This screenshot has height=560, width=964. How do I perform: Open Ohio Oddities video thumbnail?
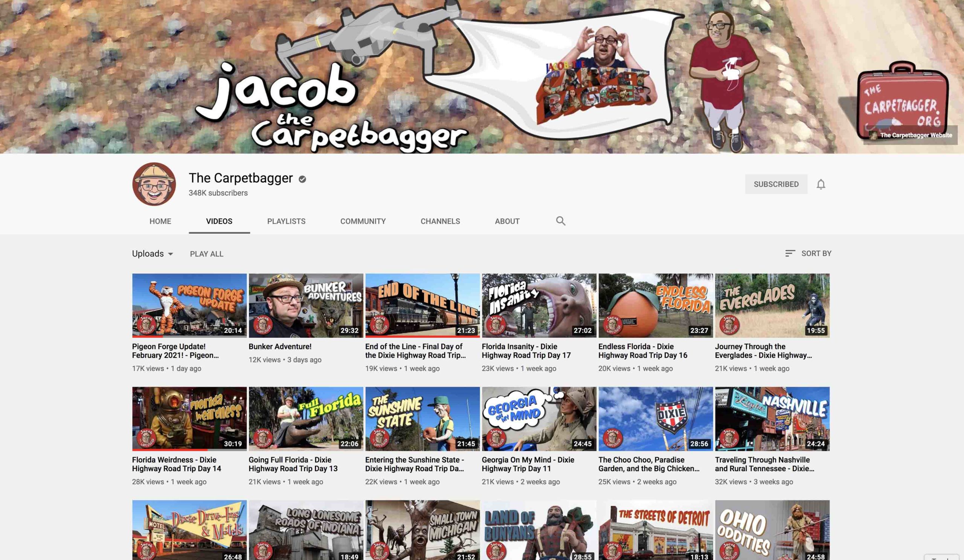point(772,530)
